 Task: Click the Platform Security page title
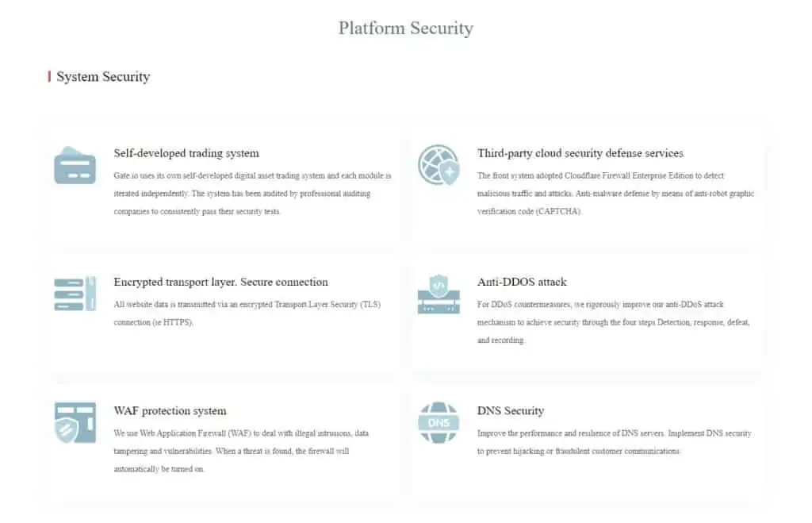pyautogui.click(x=406, y=28)
